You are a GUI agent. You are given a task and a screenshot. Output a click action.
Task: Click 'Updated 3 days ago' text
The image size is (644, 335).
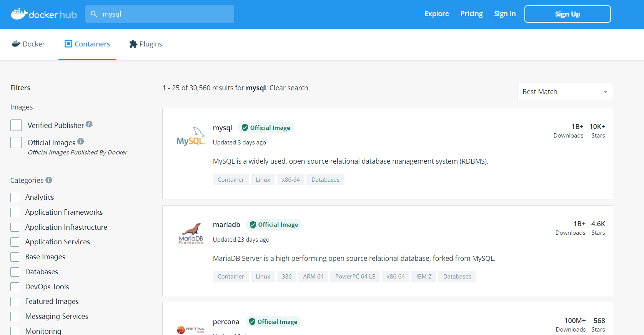click(240, 143)
